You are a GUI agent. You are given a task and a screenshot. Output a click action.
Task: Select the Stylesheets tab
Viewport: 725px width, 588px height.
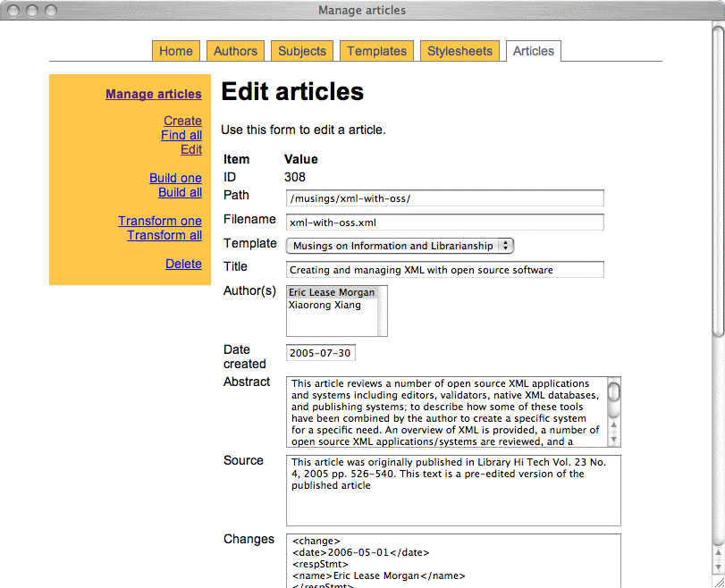(459, 51)
